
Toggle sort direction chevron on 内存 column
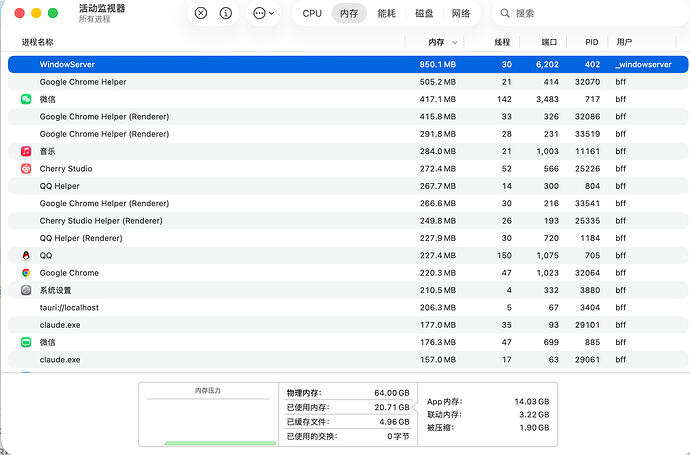455,43
